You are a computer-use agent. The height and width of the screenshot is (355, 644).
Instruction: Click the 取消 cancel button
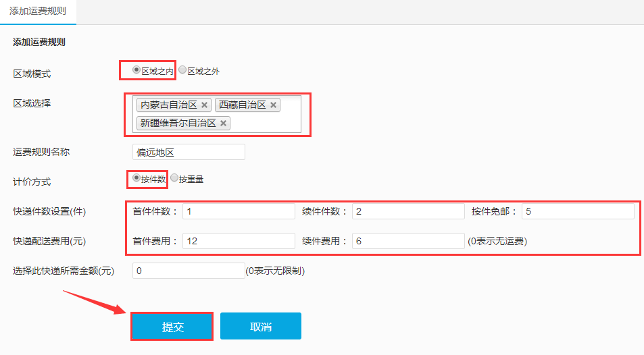pos(261,327)
